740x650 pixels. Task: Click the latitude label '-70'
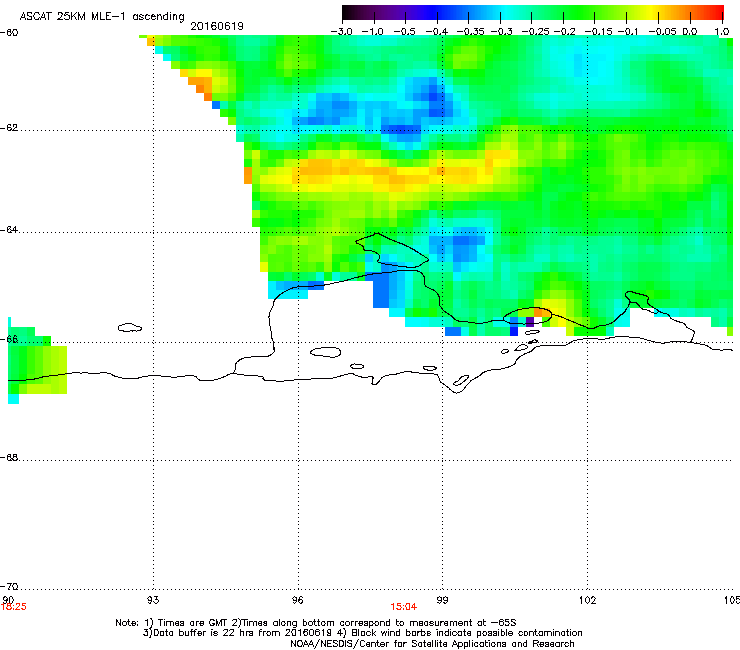point(9,587)
